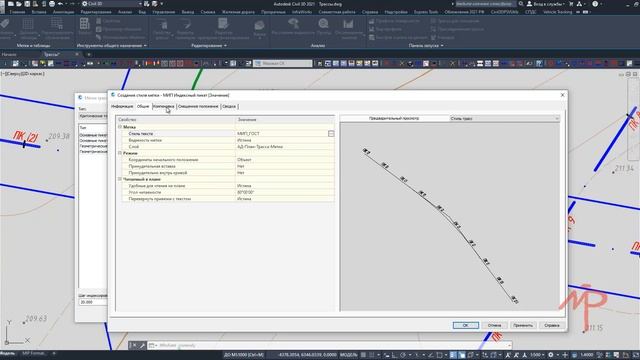The width and height of the screenshot is (640, 360).
Task: Open the Вывод ribbon tab
Action: point(188,12)
